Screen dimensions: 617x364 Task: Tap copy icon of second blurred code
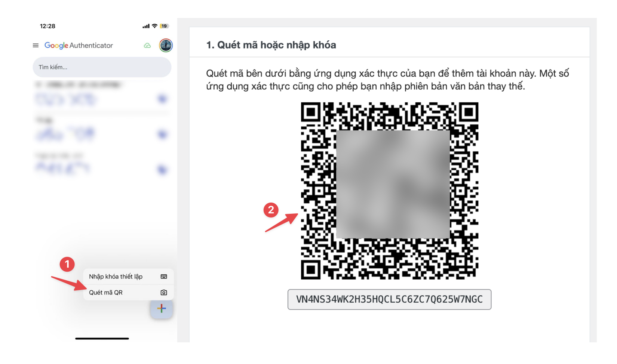(x=162, y=134)
